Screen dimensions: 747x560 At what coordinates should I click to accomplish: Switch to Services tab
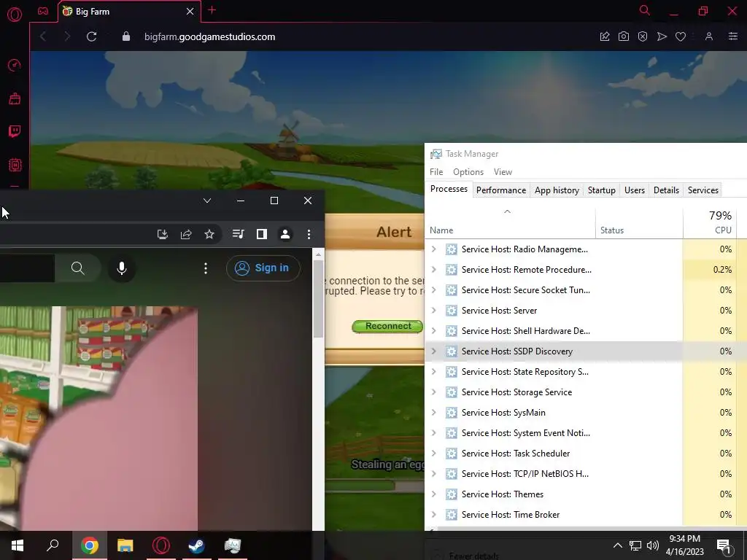click(x=703, y=190)
